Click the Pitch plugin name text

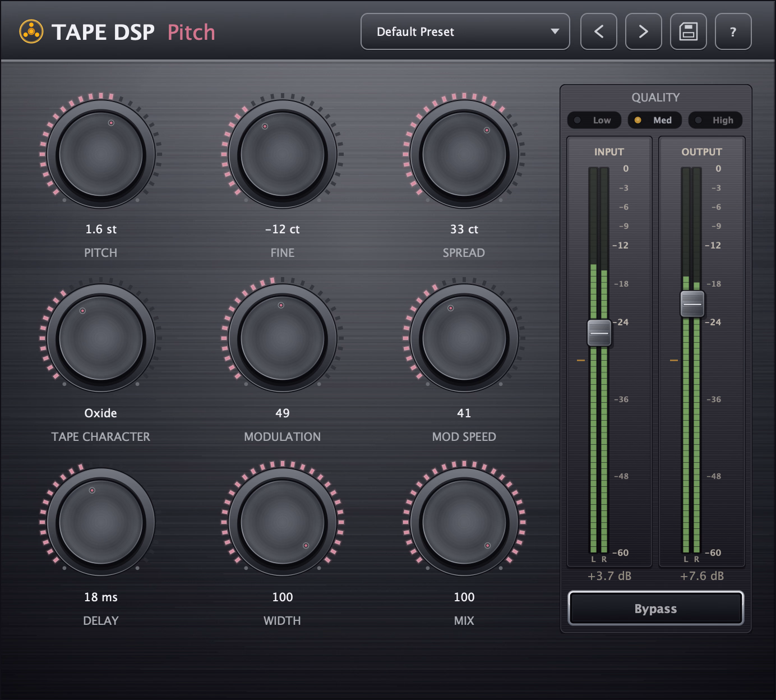click(x=191, y=33)
